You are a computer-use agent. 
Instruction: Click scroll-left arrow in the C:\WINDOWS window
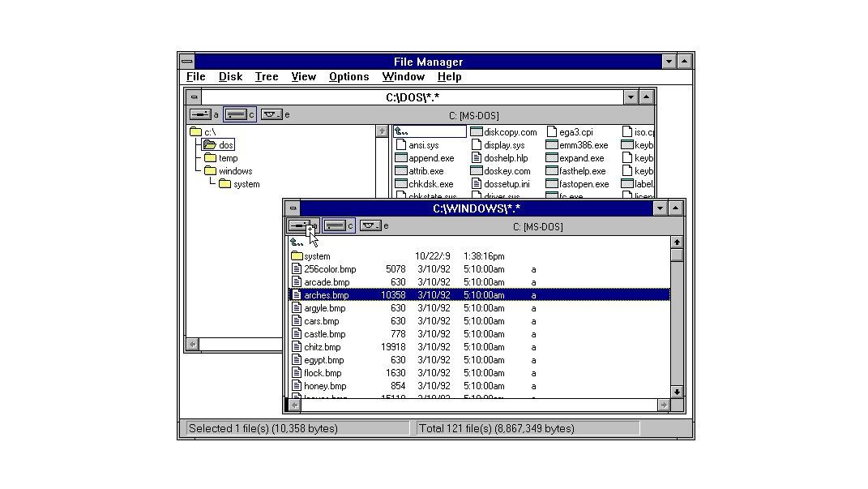tap(294, 405)
